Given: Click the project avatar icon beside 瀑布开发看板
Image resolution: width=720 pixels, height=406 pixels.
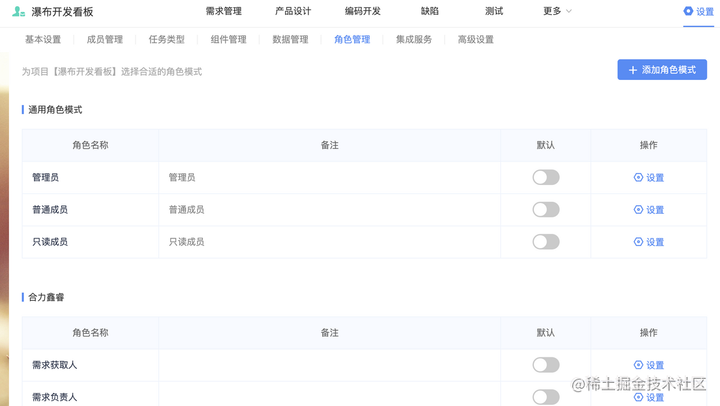Looking at the screenshot, I should pyautogui.click(x=18, y=11).
